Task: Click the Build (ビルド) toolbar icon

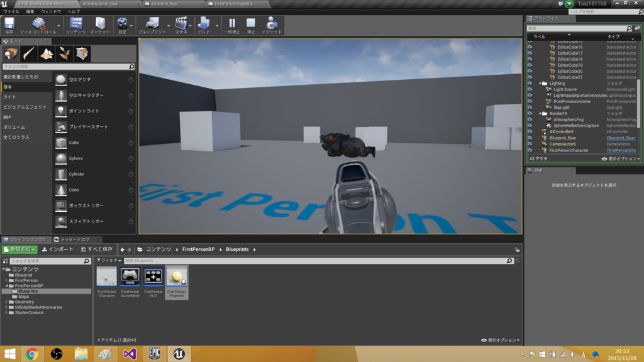Action: [204, 25]
